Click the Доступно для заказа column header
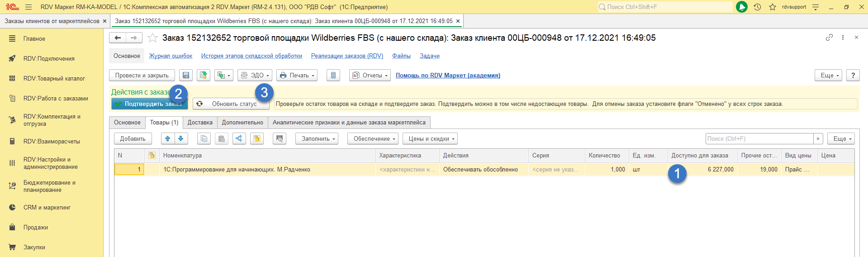Viewport: 868px width, 257px height. [702, 156]
